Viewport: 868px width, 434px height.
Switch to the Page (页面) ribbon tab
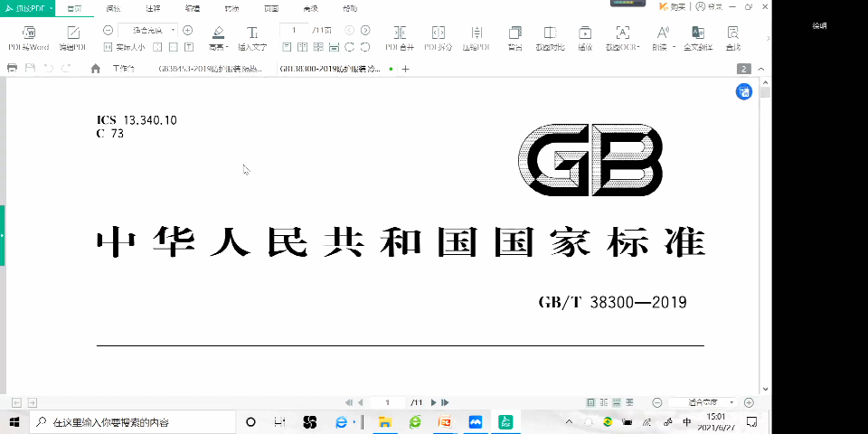(271, 8)
